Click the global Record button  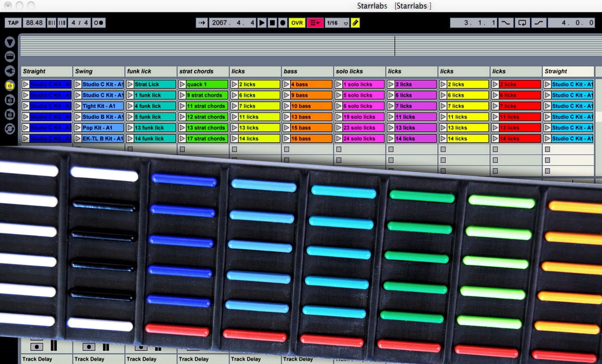pos(283,23)
